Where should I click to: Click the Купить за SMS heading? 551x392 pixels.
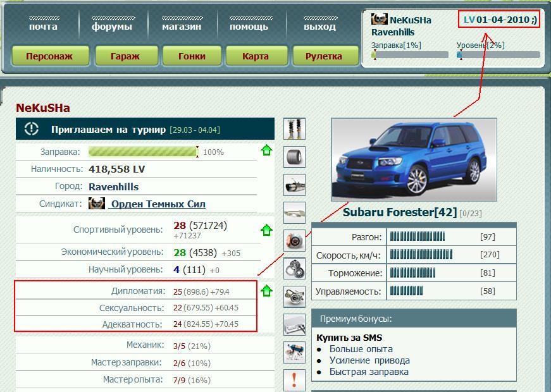(349, 338)
